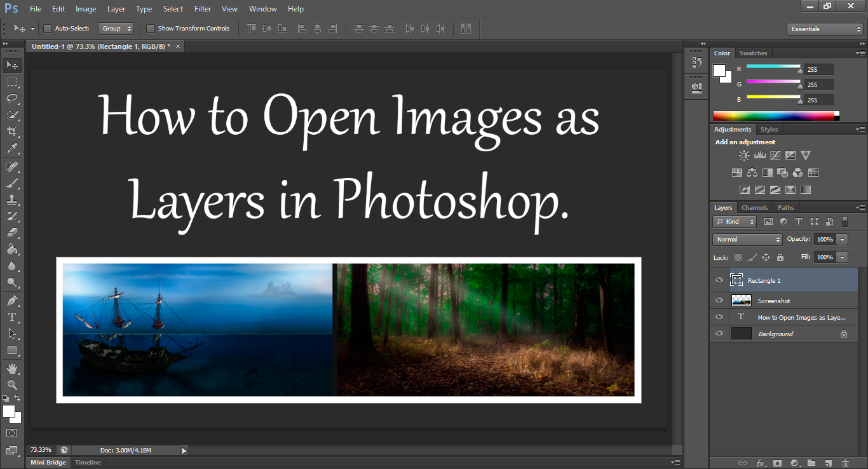The image size is (868, 469).
Task: Select the Path Selection tool
Action: [x=12, y=333]
